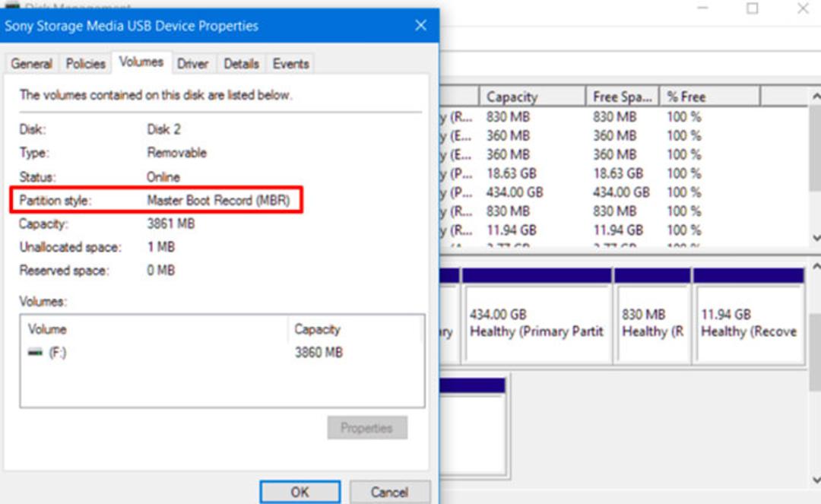Close the Disk Management window
This screenshot has height=504, width=821.
coord(803,8)
